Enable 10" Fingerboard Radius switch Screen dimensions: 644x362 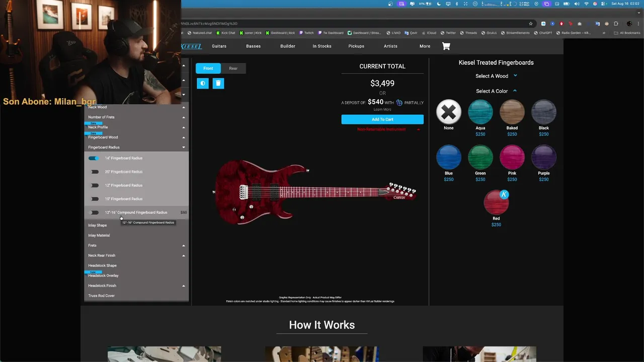coord(94,199)
